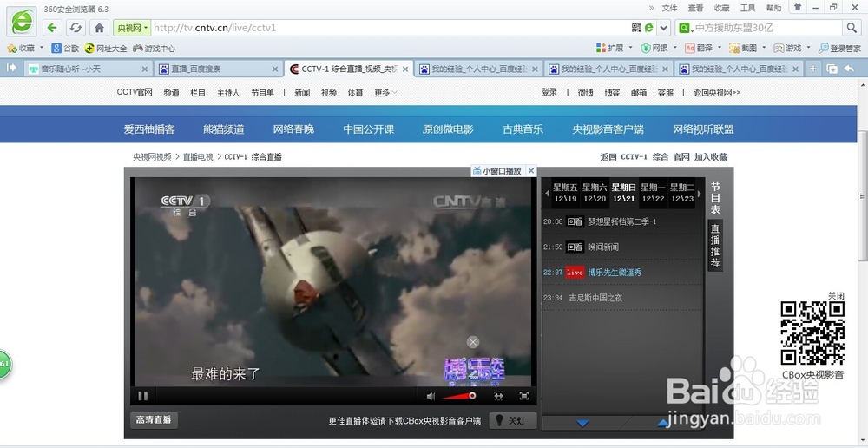Expand the 截图 dropdown arrow

(763, 48)
